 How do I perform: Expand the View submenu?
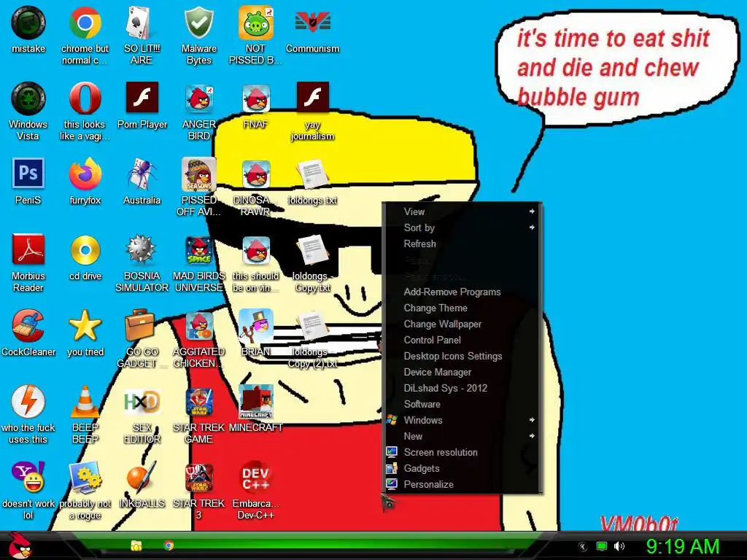[462, 211]
